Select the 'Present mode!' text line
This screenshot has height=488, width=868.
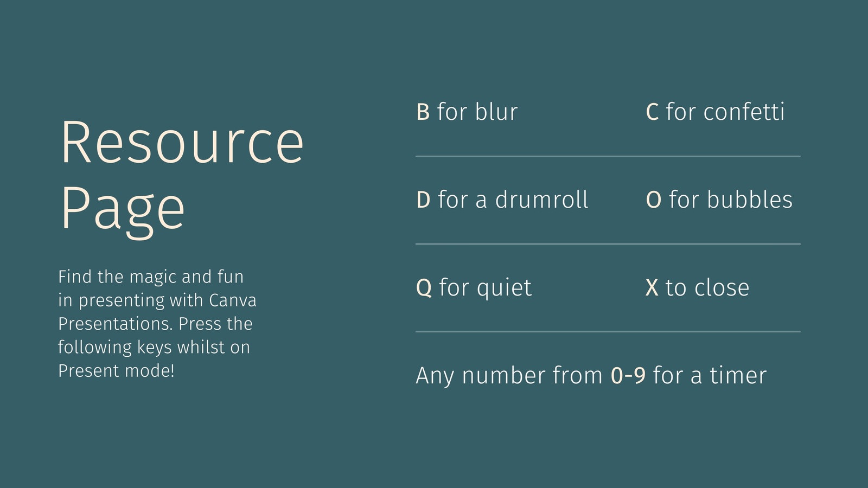point(116,371)
